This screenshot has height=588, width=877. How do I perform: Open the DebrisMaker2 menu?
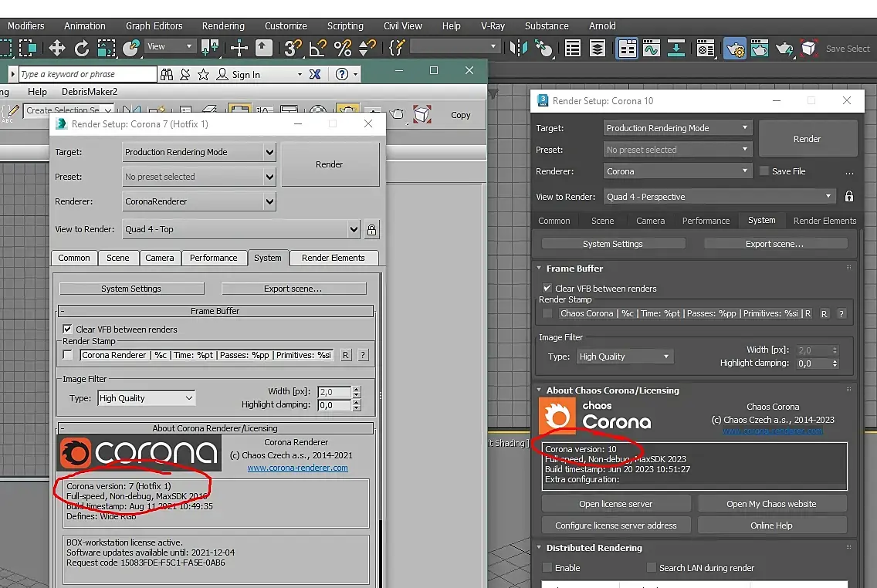click(90, 92)
